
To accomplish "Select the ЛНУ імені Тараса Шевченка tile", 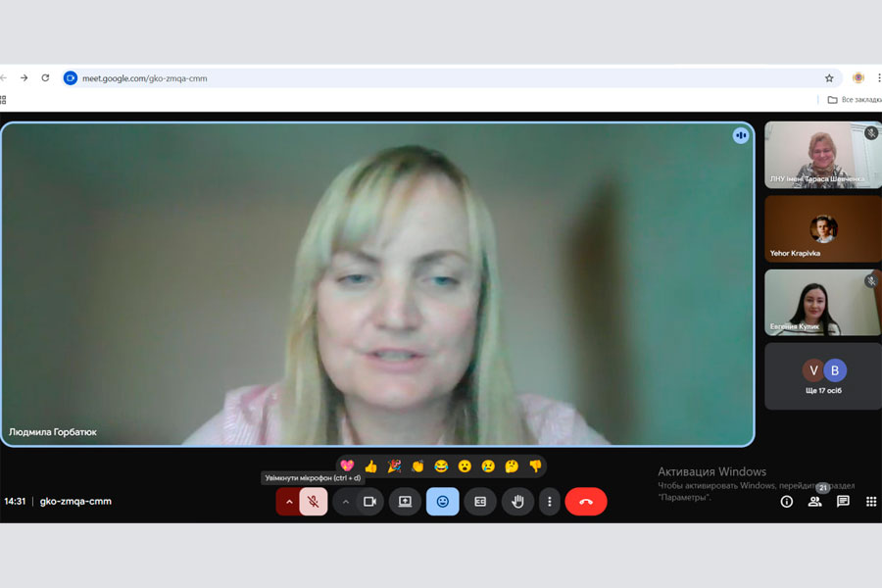I will coord(823,155).
